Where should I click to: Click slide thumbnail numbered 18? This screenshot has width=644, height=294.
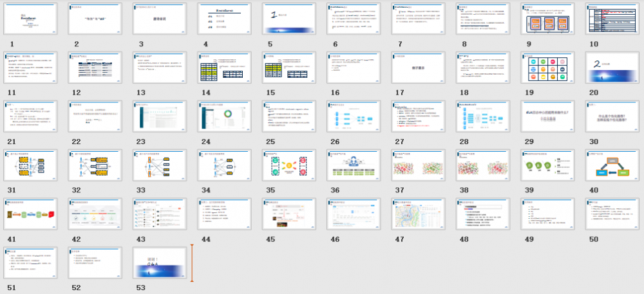point(483,68)
